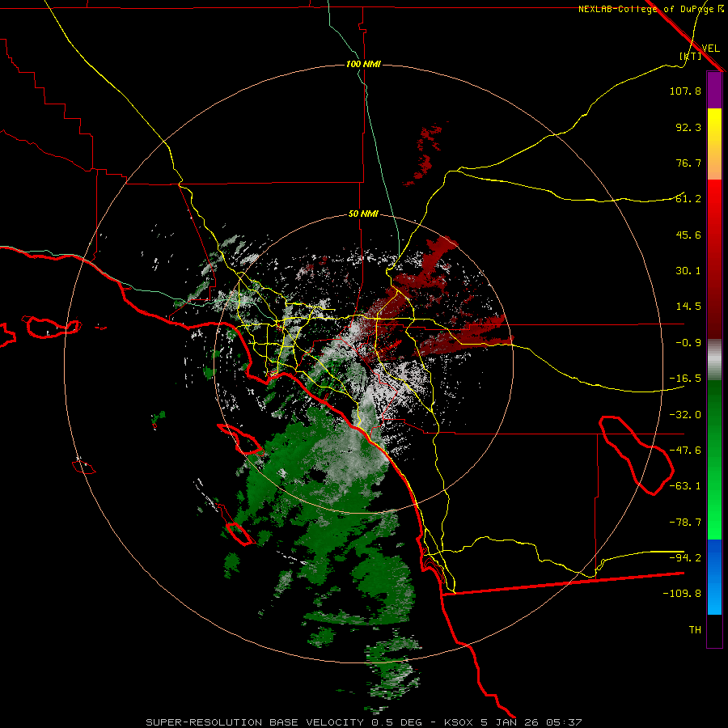The image size is (728, 728).
Task: Click the 100 NMI range ring label
Action: (363, 64)
